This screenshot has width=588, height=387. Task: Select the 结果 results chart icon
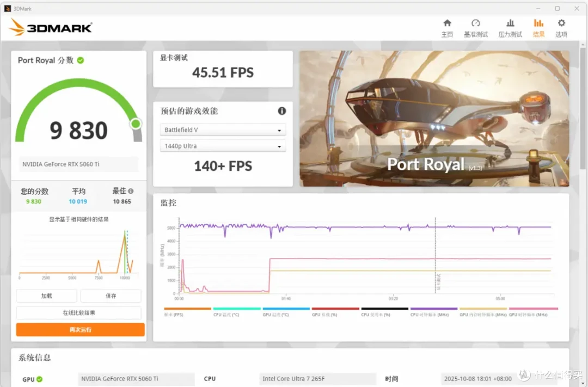[538, 23]
